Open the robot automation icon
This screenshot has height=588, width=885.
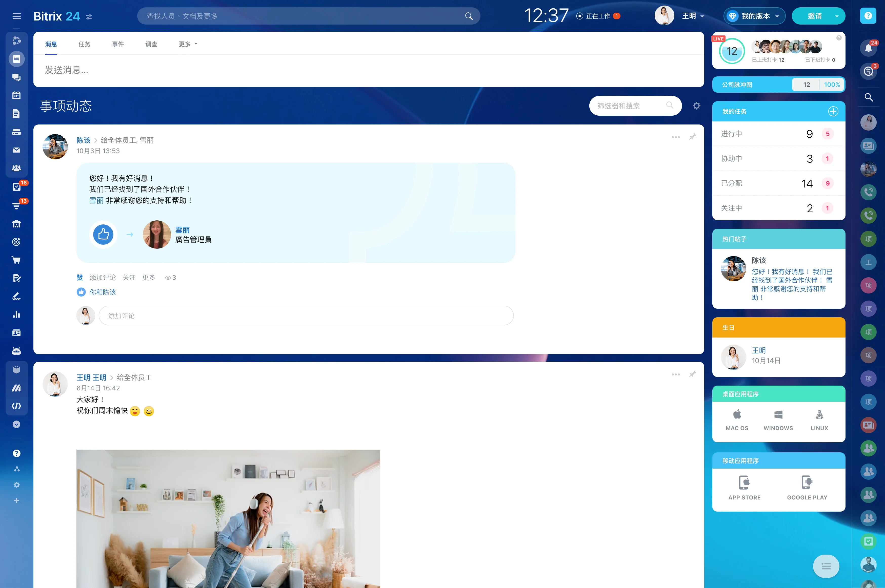(x=16, y=351)
